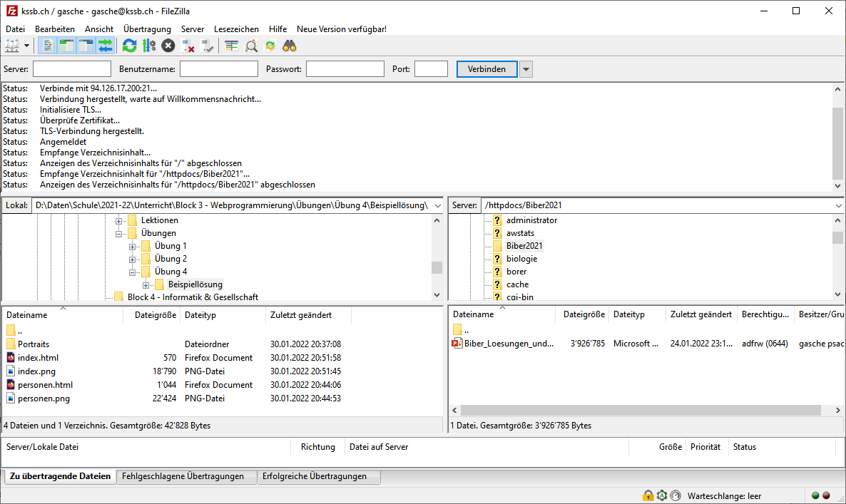This screenshot has height=504, width=846.
Task: Search for files with binoculars icon
Action: (290, 46)
